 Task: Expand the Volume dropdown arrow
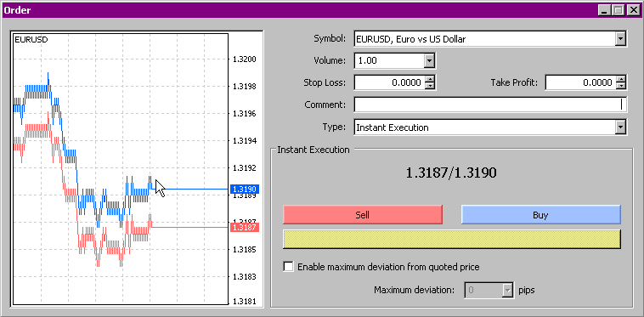pyautogui.click(x=429, y=61)
